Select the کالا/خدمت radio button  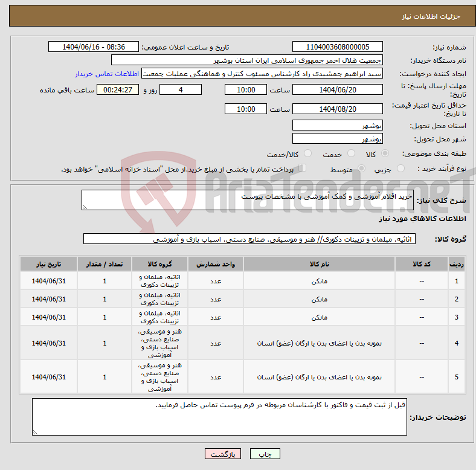[x=308, y=153]
